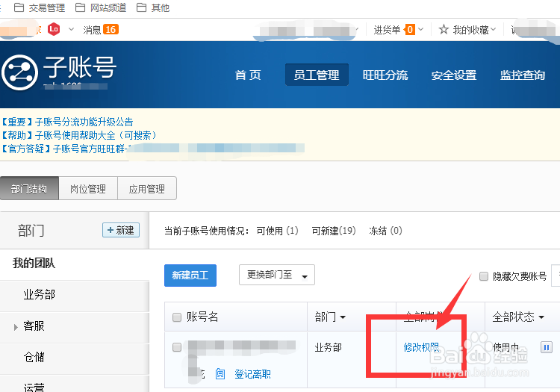Screen dimensions: 560x392
Task: Toggle 隐藏欠费账号 checkbox
Action: pyautogui.click(x=484, y=276)
